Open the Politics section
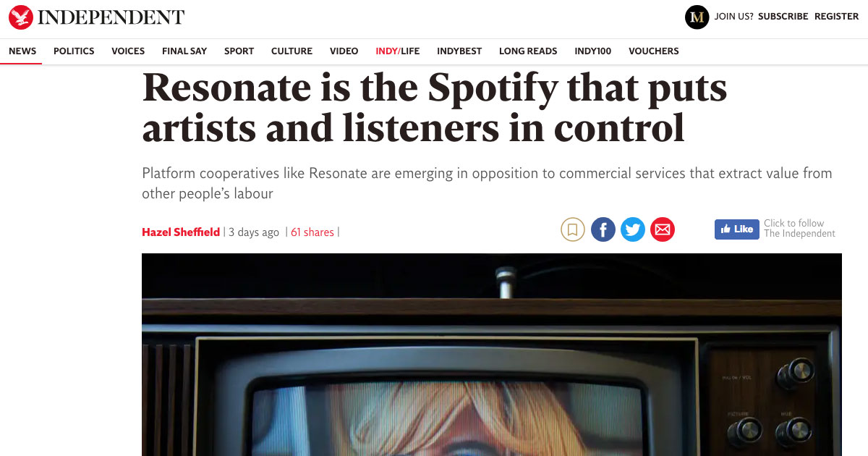 74,51
